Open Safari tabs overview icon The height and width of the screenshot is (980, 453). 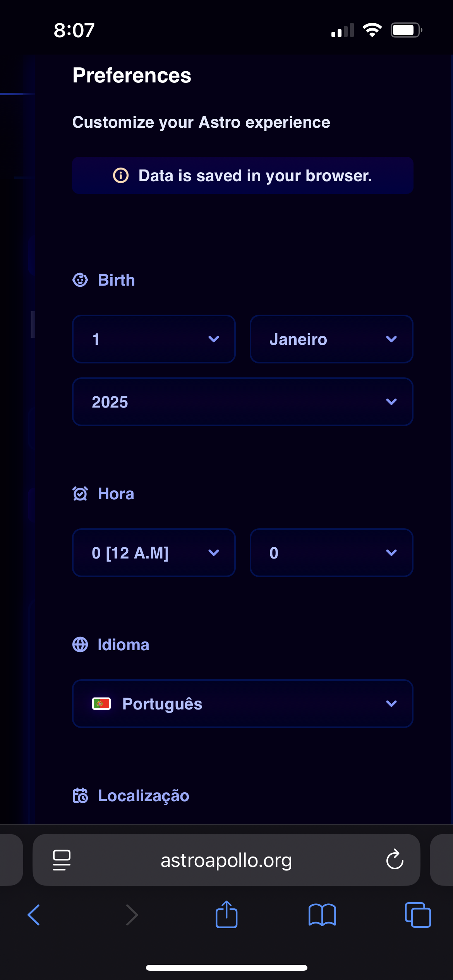pyautogui.click(x=418, y=915)
